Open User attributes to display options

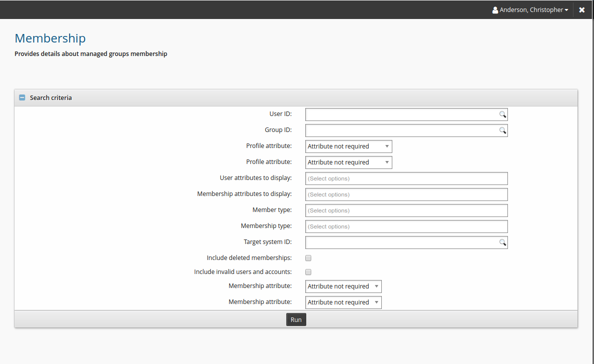tap(406, 178)
